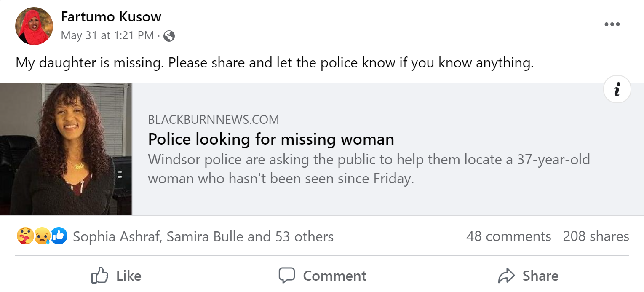The image size is (644, 292).
Task: Click the public globe privacy icon
Action: pyautogui.click(x=169, y=36)
